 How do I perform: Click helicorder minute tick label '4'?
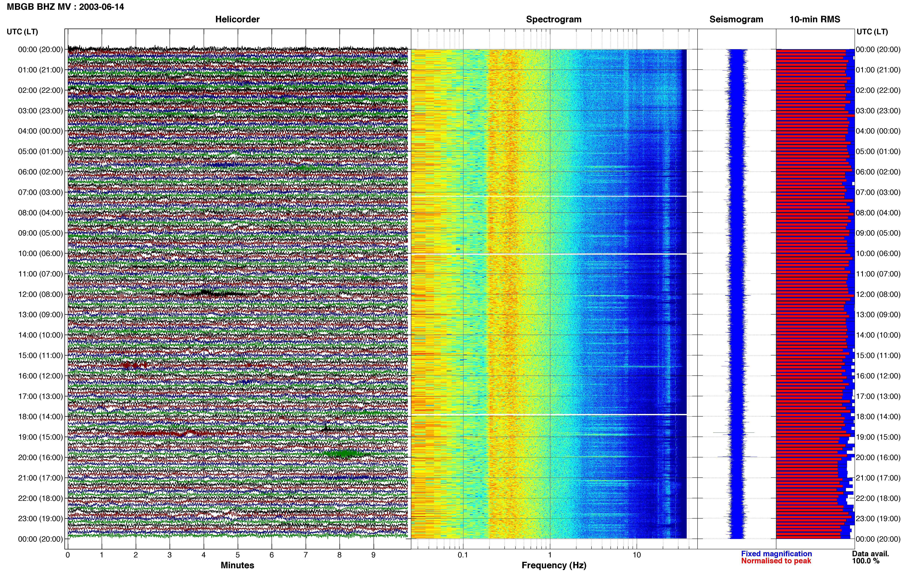[204, 555]
